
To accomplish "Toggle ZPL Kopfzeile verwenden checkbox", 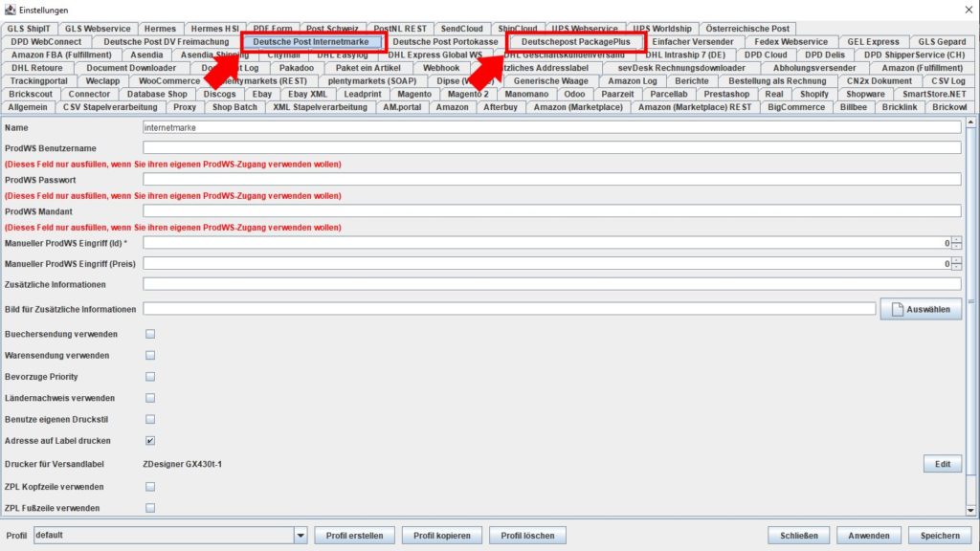I will click(150, 487).
